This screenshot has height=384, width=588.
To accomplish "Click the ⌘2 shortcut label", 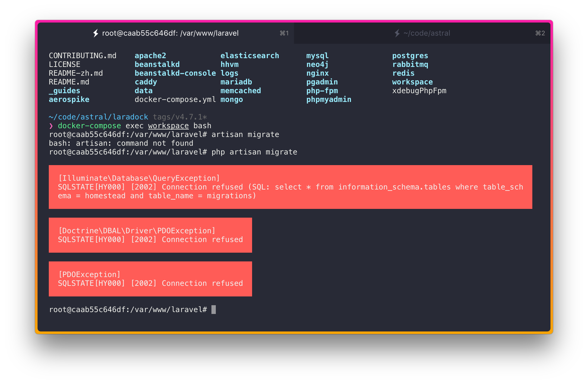I will tap(540, 33).
